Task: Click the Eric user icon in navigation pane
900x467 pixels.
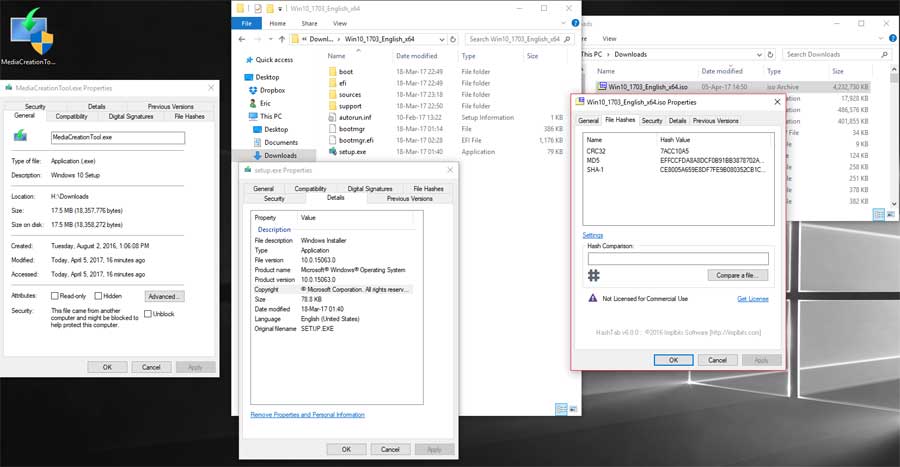Action: click(253, 103)
